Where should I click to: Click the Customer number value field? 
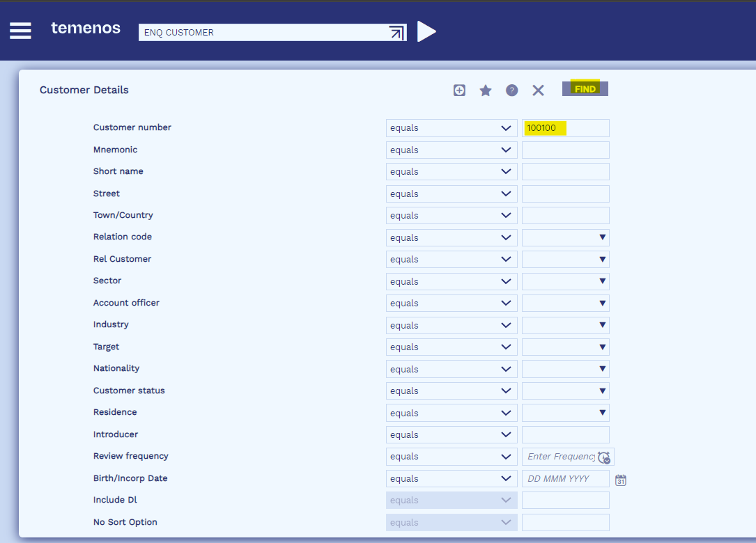pyautogui.click(x=565, y=128)
